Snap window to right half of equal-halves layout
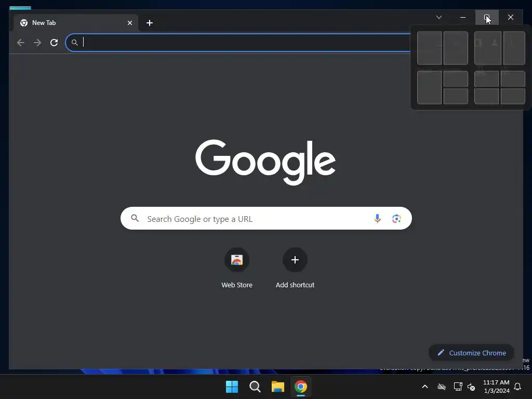Image resolution: width=532 pixels, height=399 pixels. point(456,48)
